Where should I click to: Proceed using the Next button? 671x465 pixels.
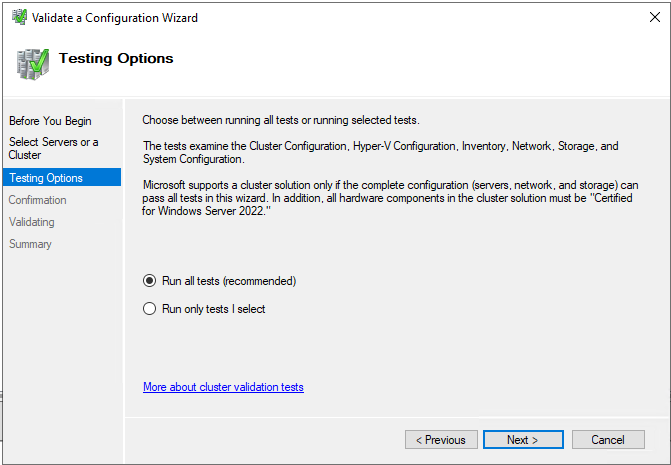click(x=523, y=439)
